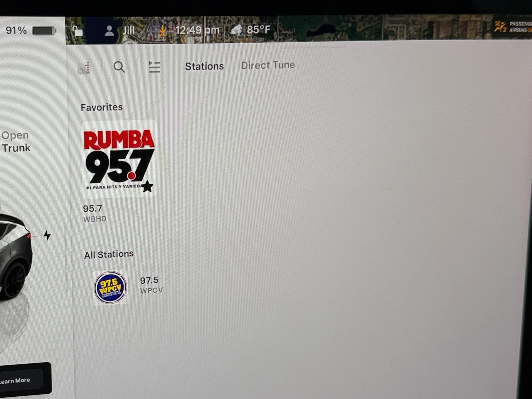Image resolution: width=532 pixels, height=399 pixels.
Task: Tap the profile person icon
Action: (x=109, y=31)
